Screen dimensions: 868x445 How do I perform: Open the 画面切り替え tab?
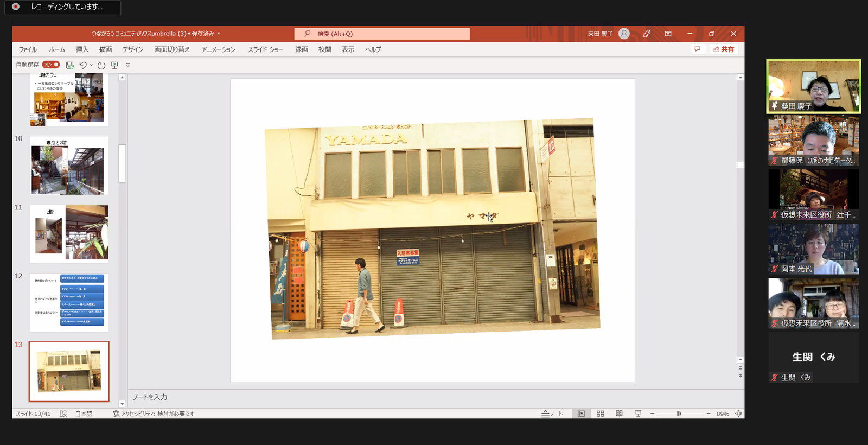click(171, 49)
